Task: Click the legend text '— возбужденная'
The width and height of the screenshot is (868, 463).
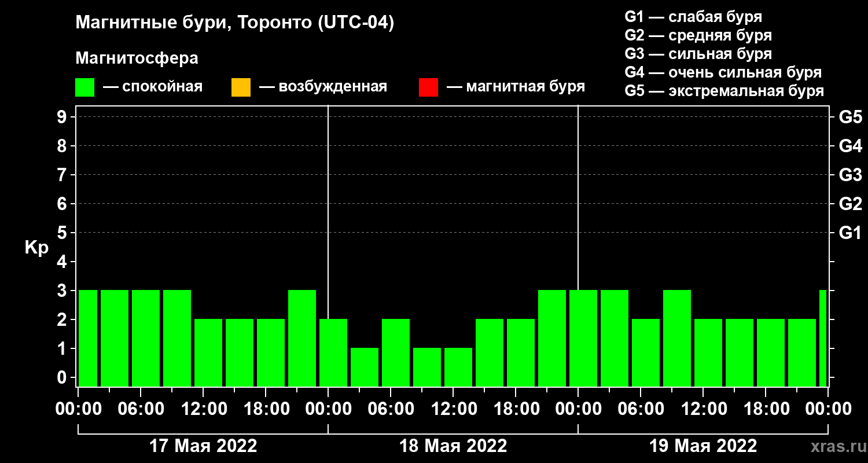Action: (x=323, y=87)
